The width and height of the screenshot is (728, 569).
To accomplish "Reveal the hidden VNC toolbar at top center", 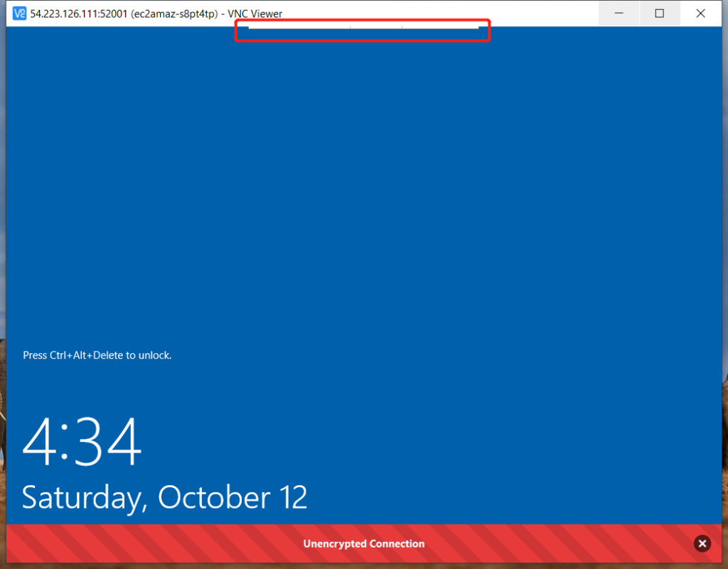I will pyautogui.click(x=363, y=28).
